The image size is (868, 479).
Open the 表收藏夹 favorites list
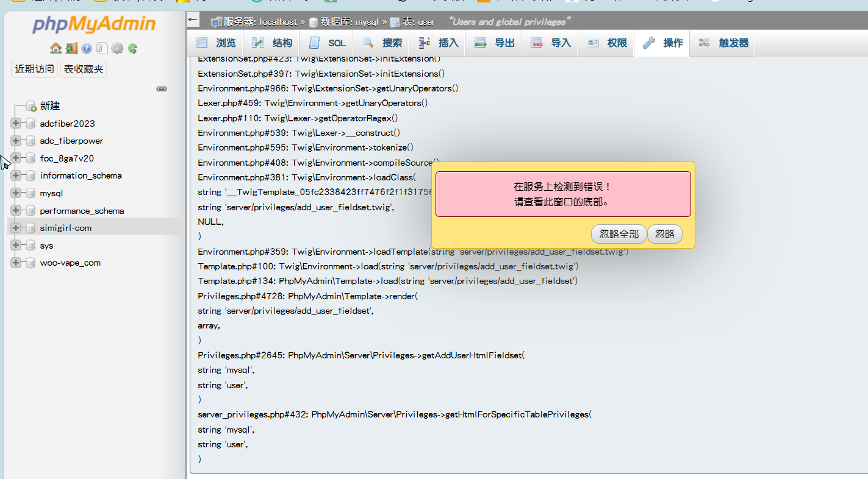[x=84, y=69]
